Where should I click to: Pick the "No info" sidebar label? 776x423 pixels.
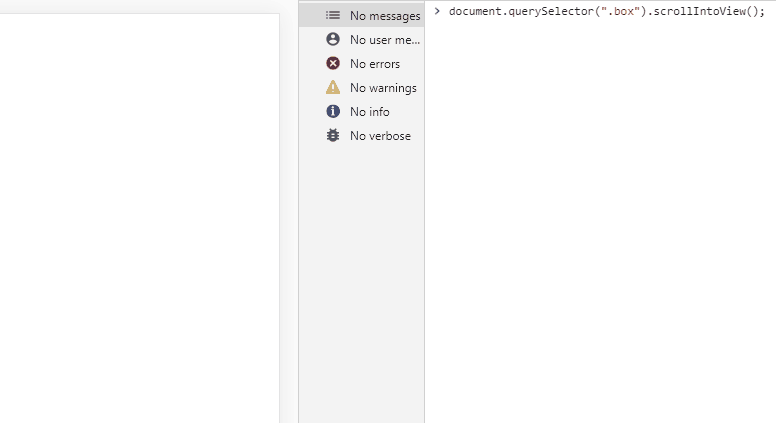pyautogui.click(x=370, y=112)
